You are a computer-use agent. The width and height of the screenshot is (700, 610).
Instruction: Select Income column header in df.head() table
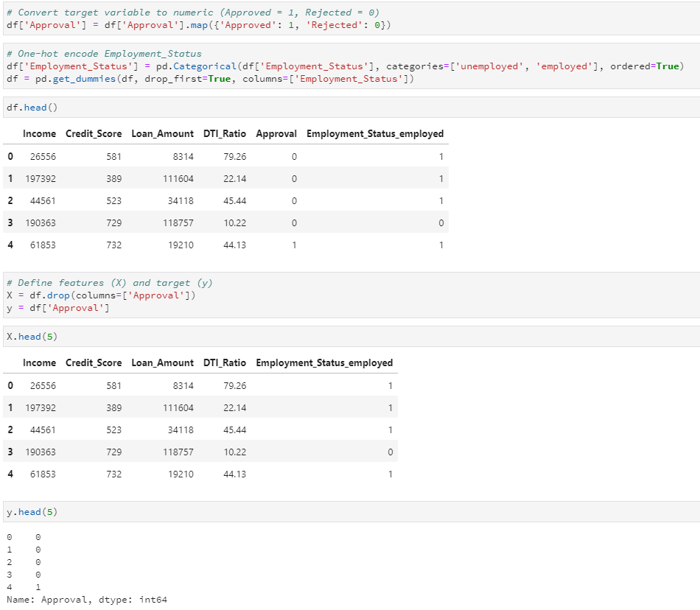click(x=39, y=134)
